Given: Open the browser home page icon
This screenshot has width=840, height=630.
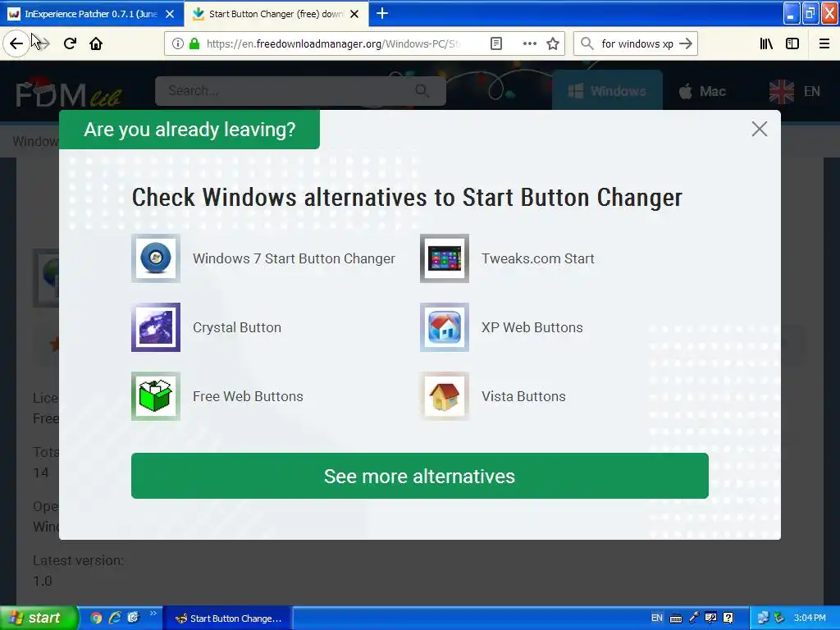Looking at the screenshot, I should [96, 43].
